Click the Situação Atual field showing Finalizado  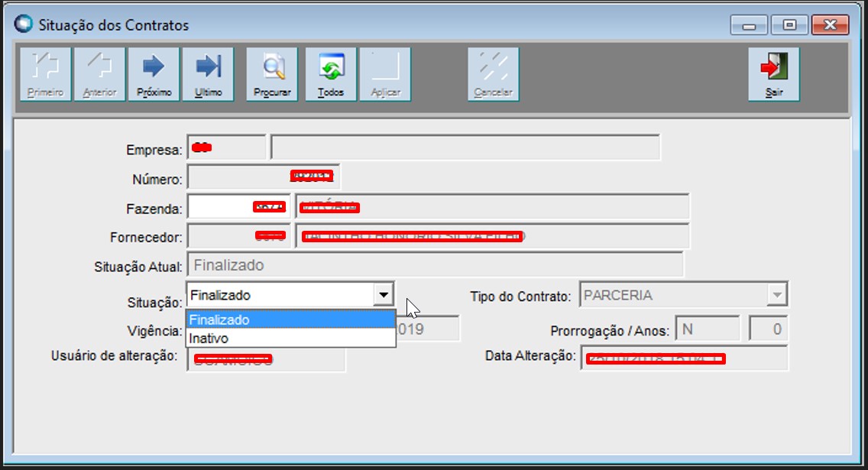pos(435,265)
